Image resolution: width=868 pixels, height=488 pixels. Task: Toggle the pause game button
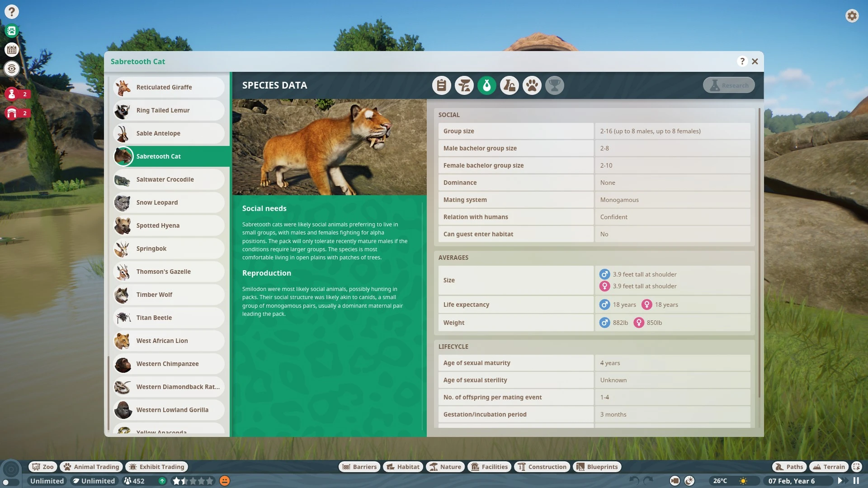pyautogui.click(x=856, y=481)
